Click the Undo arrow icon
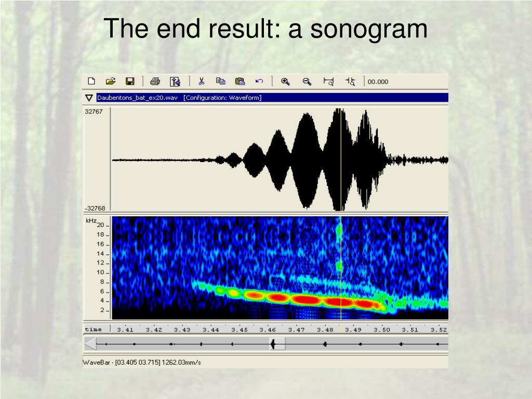This screenshot has width=532, height=399. 259,81
